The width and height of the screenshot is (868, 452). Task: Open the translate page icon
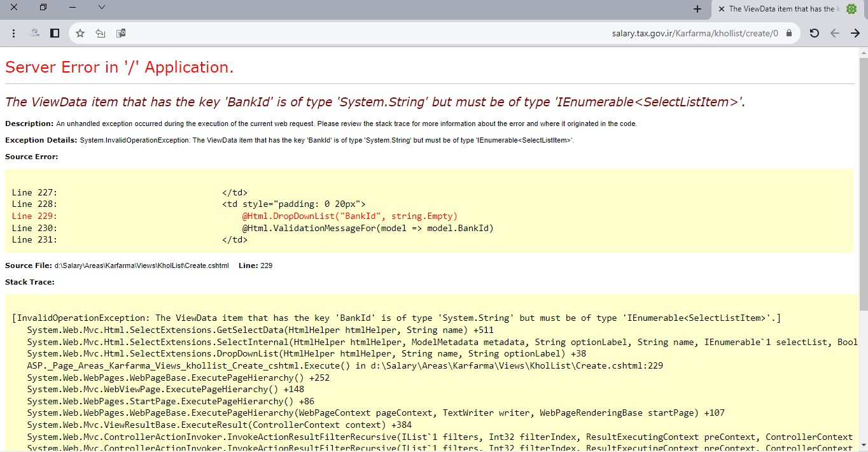pyautogui.click(x=121, y=33)
